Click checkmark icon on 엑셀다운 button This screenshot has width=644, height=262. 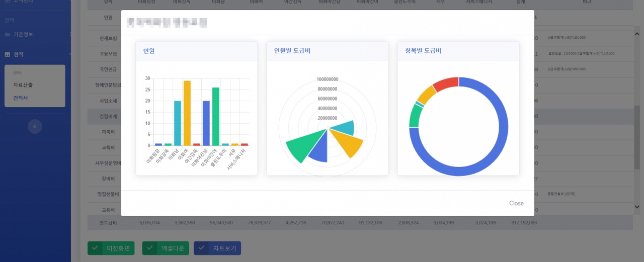pos(149,248)
